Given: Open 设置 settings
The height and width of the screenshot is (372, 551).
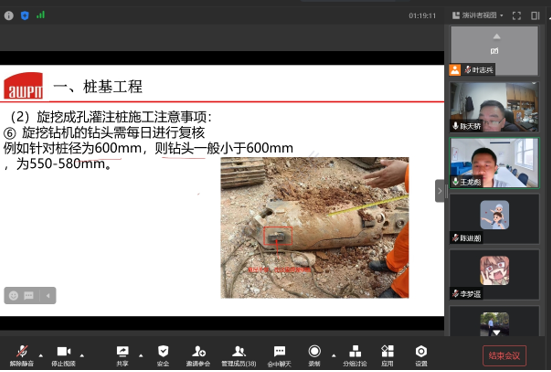Looking at the screenshot, I should (x=421, y=355).
